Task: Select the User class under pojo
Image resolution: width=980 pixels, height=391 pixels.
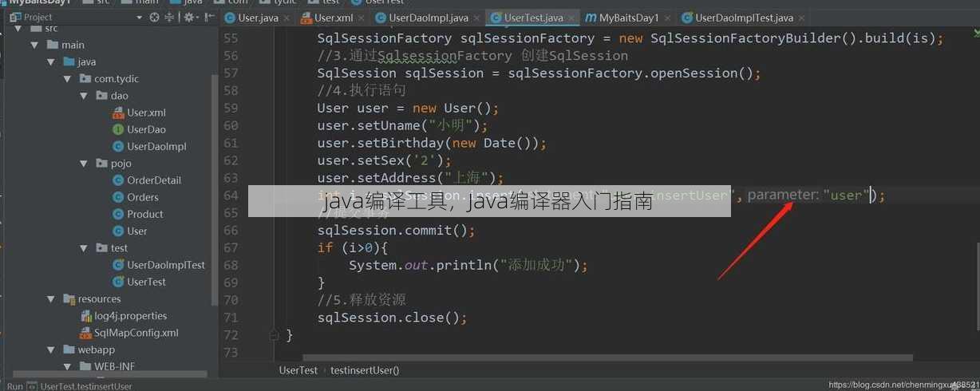Action: tap(137, 231)
